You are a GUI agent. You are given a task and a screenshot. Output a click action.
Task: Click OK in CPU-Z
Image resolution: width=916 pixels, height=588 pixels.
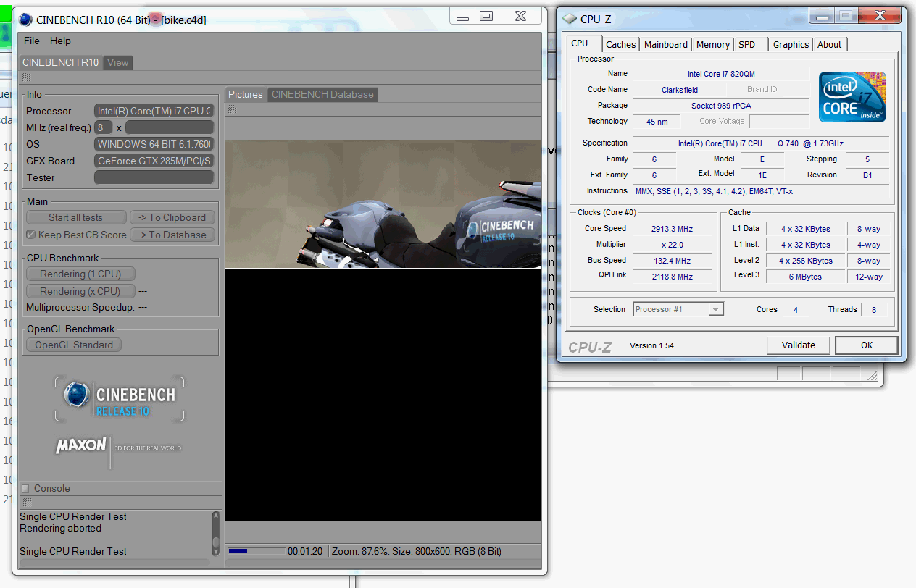(x=867, y=345)
